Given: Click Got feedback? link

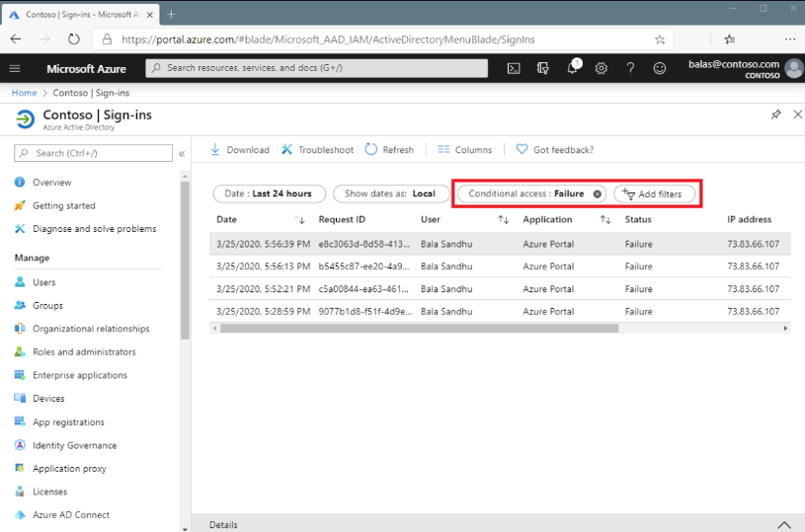Looking at the screenshot, I should click(555, 150).
